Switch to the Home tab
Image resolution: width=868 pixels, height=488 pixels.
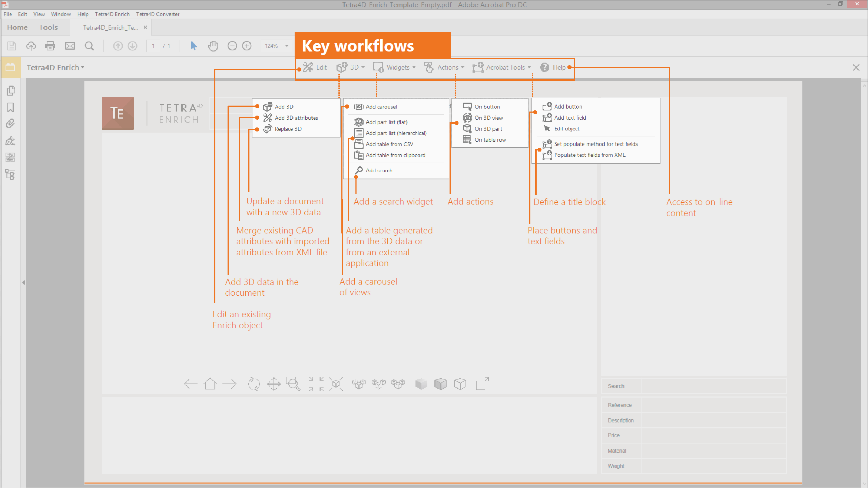click(17, 27)
